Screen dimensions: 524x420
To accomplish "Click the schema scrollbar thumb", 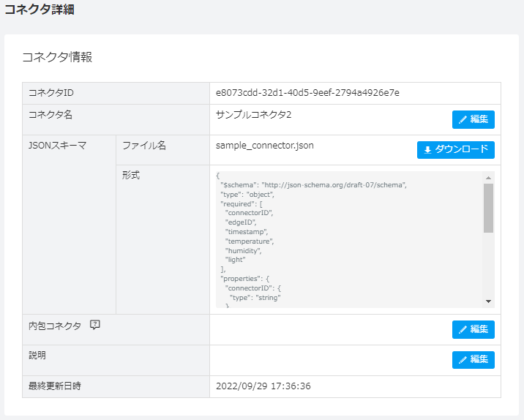I will point(488,208).
